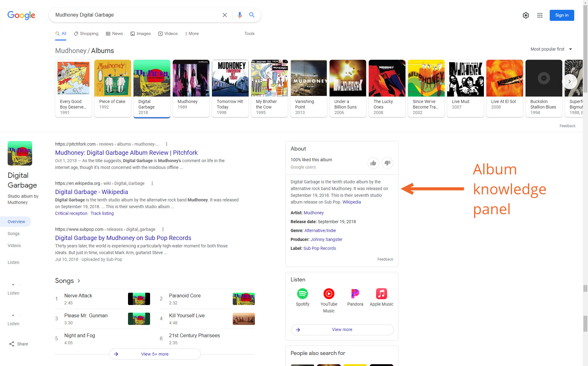The image size is (588, 366).
Task: Open options menu for Wikipedia result
Action: 152,183
